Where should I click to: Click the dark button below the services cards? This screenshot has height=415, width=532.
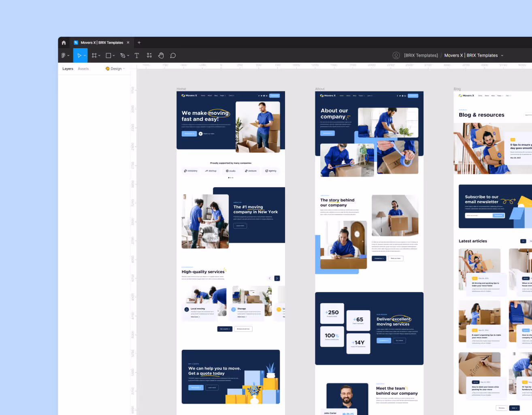(x=225, y=329)
